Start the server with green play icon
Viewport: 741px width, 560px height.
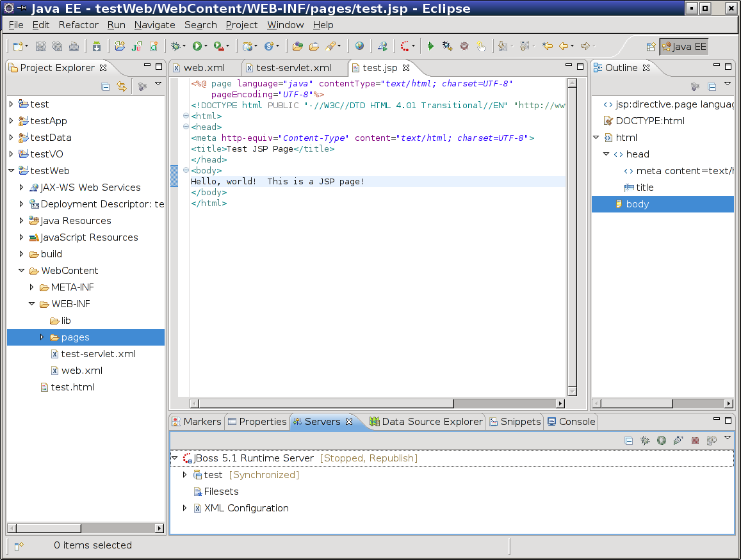click(x=662, y=440)
